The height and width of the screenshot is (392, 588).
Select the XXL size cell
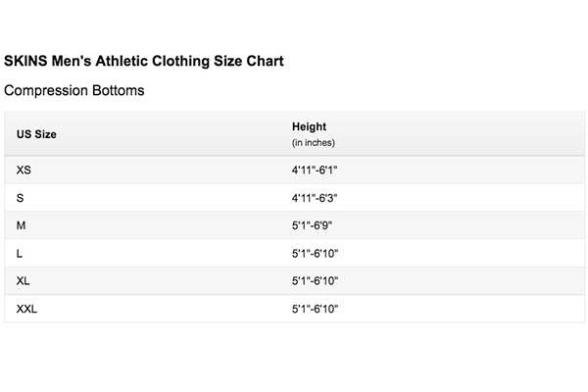[x=26, y=309]
